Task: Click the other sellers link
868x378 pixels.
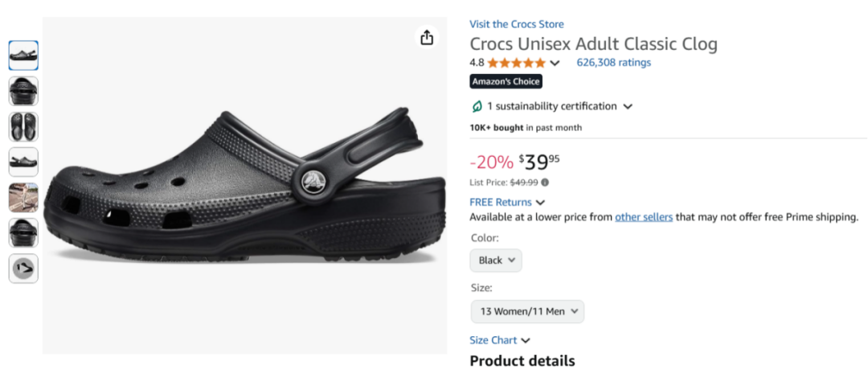Action: [x=644, y=217]
